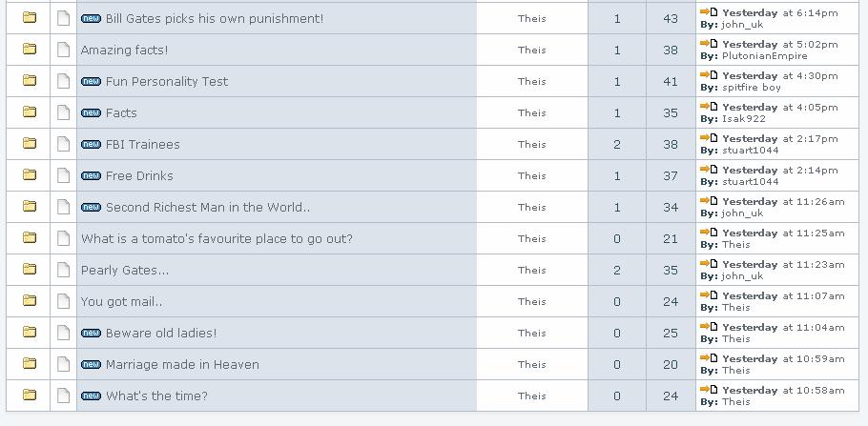Click the folder icon for Pearly Gates... thread
This screenshot has height=426, width=868.
(30, 270)
